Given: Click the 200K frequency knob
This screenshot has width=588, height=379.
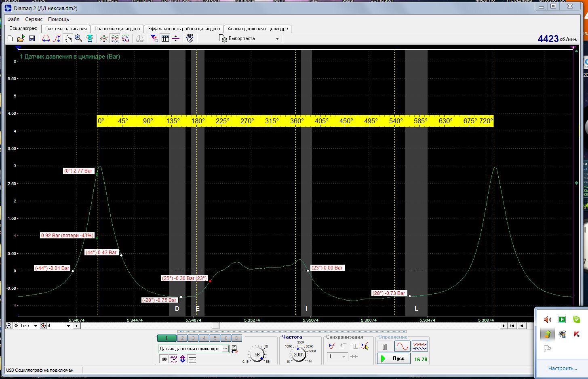Looking at the screenshot, I should pyautogui.click(x=299, y=354).
